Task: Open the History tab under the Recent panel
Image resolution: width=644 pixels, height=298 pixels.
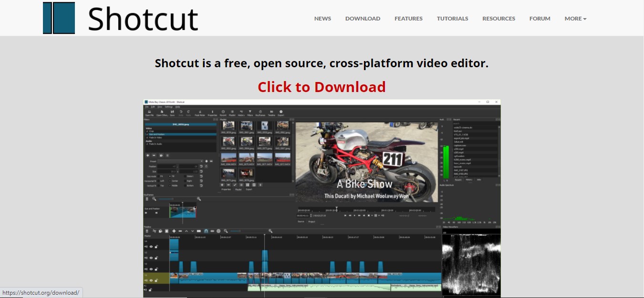Action: pyautogui.click(x=469, y=180)
